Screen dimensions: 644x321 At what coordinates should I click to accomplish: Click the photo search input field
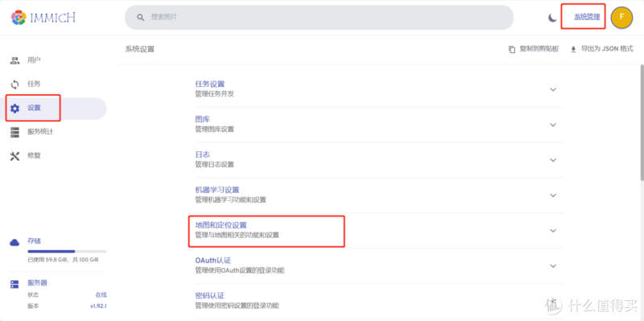tap(319, 17)
